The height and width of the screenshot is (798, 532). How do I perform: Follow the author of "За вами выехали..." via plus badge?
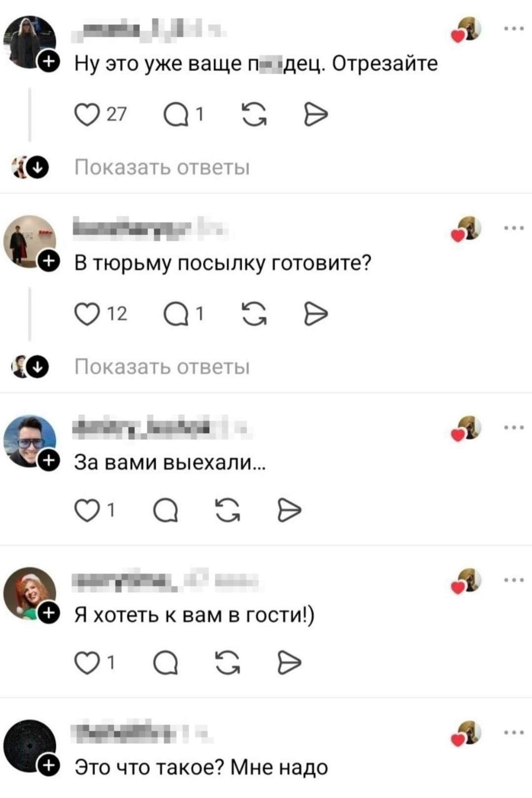click(49, 461)
